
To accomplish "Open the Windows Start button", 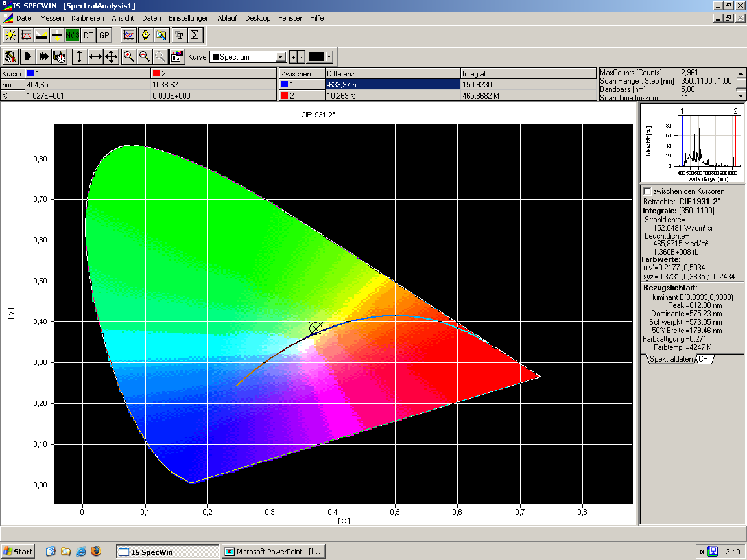I will [18, 552].
